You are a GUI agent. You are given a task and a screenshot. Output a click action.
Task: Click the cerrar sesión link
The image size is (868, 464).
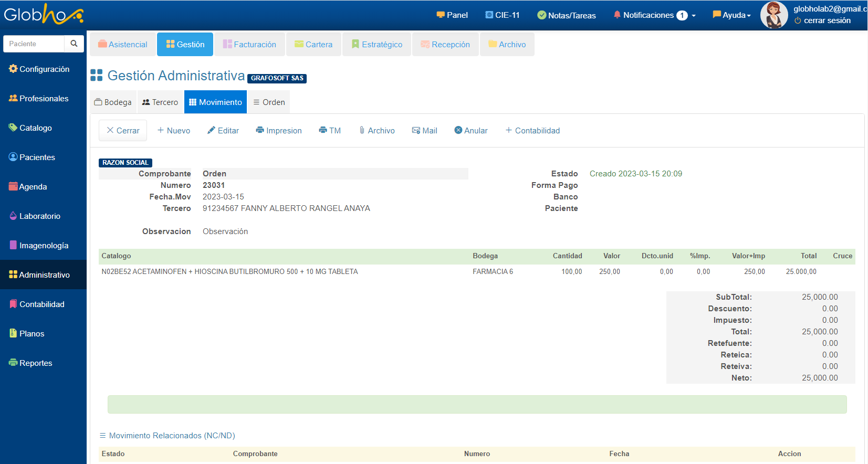click(x=822, y=20)
